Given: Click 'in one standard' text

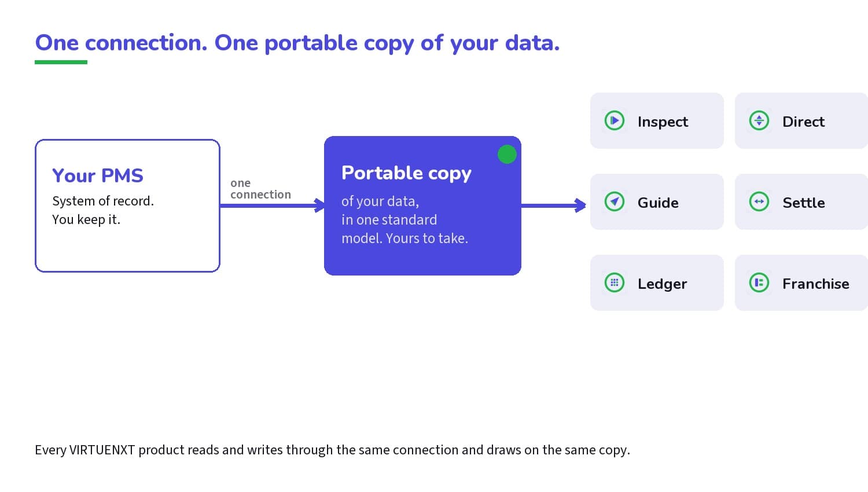Looking at the screenshot, I should pos(389,219).
